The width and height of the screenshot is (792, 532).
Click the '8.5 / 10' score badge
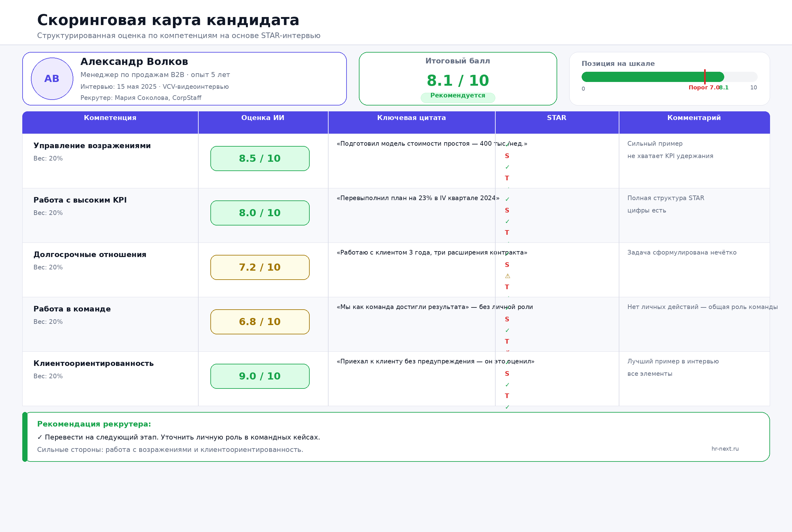(260, 158)
